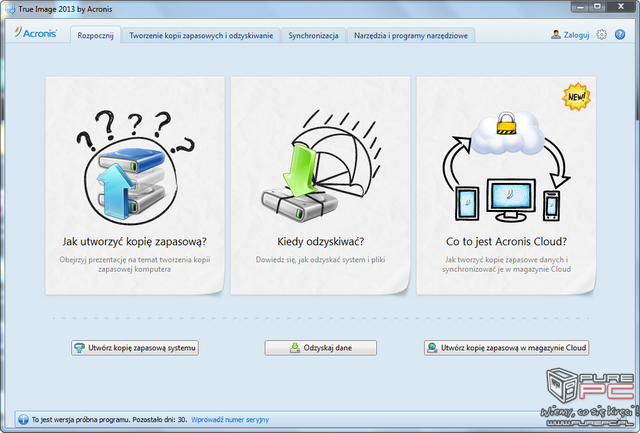Click text Dowiedz się, jak odzyskać system i pliki
640x433 pixels.
320,260
